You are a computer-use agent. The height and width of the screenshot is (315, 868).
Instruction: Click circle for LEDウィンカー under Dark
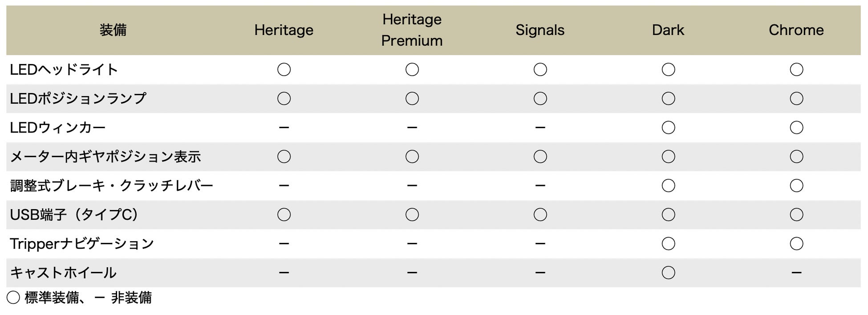coord(668,128)
